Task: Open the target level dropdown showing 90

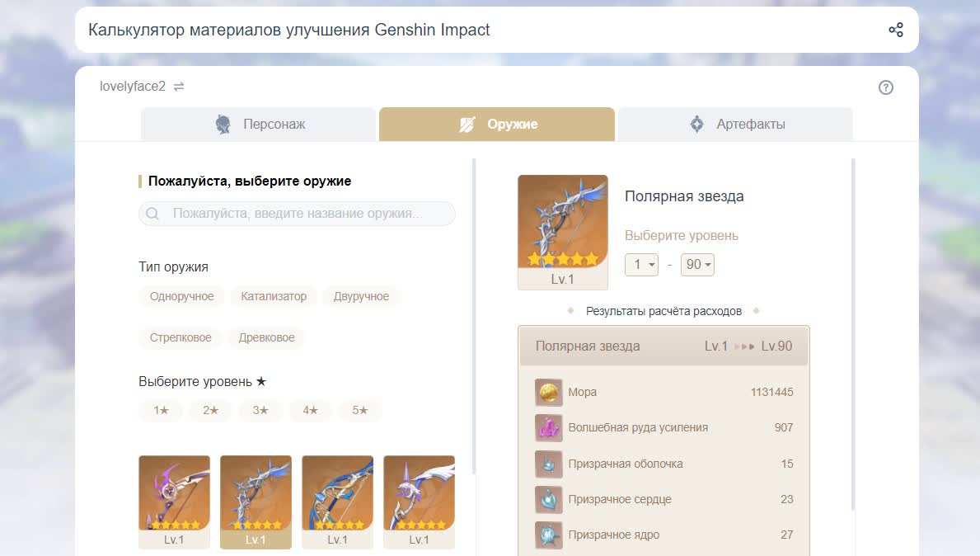Action: point(697,265)
